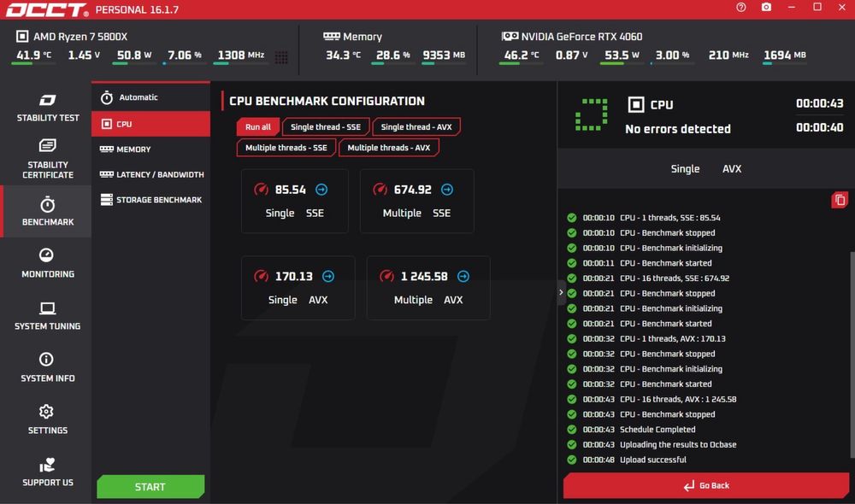Click the GPU temperature 46.2 °C reading

[522, 55]
